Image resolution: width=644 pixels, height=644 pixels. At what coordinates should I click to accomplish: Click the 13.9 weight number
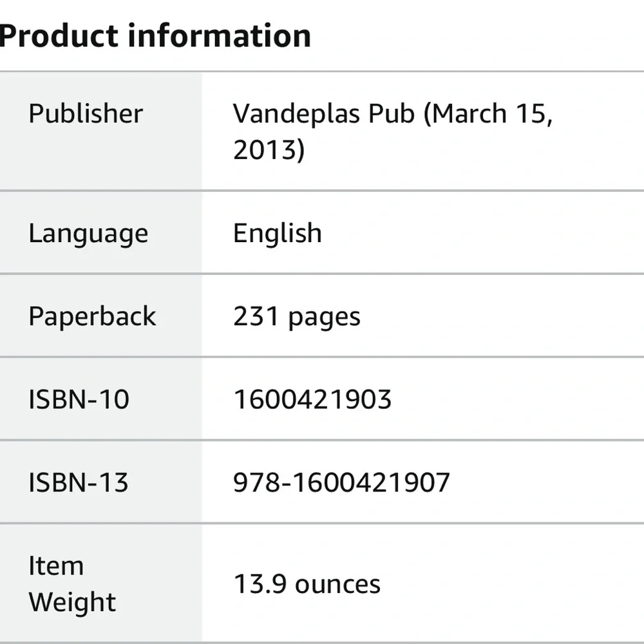[260, 584]
